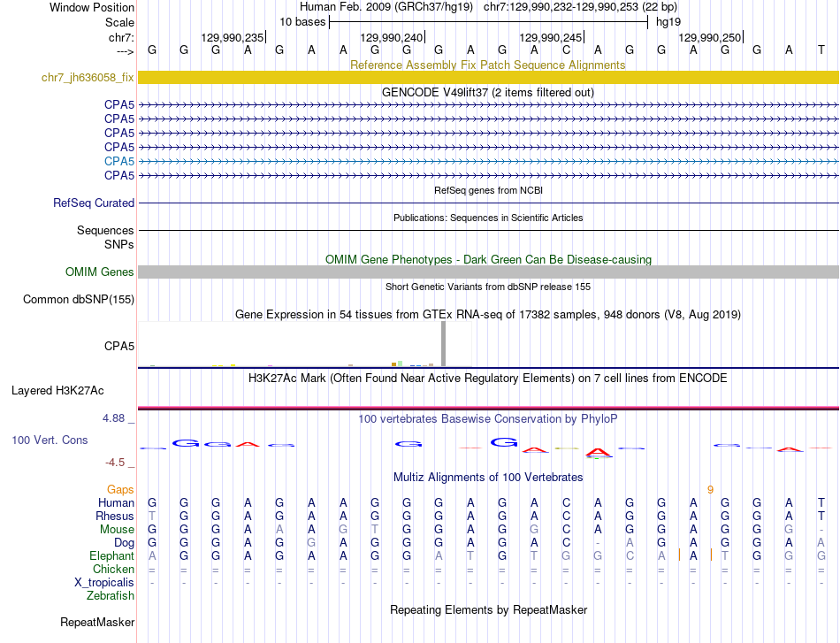Screen dimensions: 840x643
Task: Click the ---> strand direction arrow label
Action: (x=125, y=51)
